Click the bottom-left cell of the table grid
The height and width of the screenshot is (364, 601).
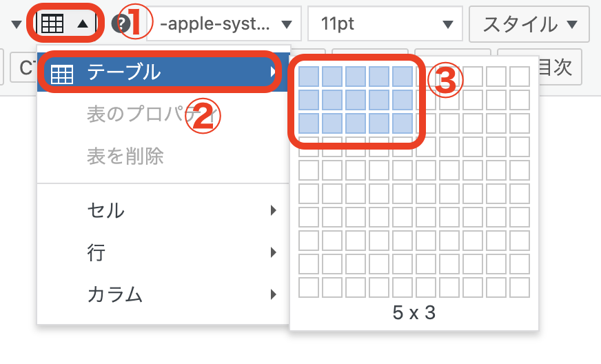[309, 287]
